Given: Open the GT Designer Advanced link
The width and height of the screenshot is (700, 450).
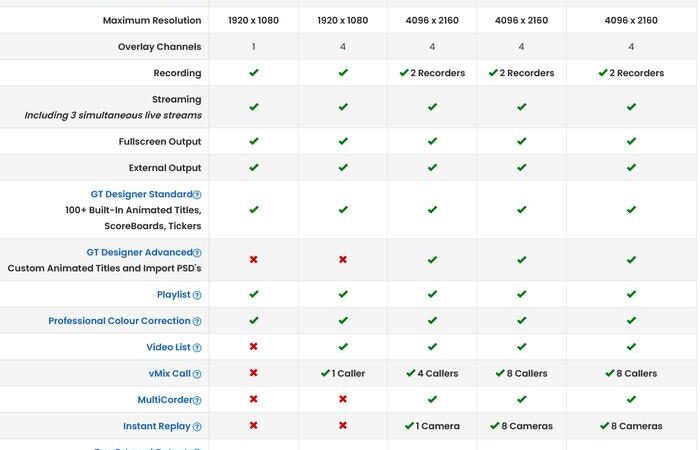Looking at the screenshot, I should click(139, 252).
